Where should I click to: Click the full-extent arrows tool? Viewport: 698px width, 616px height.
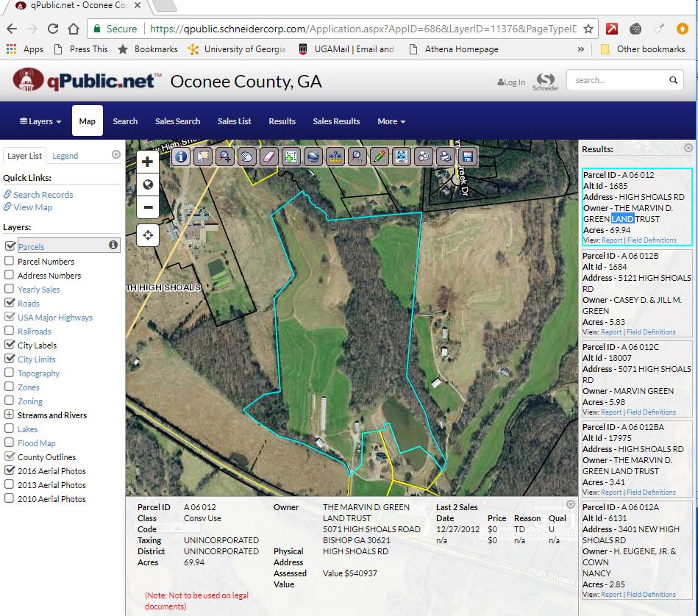coord(402,157)
